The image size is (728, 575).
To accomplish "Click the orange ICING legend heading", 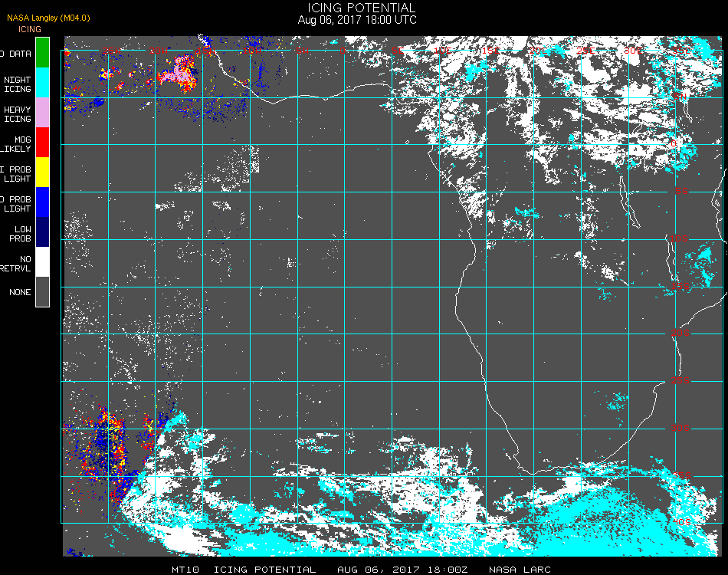I will [x=30, y=29].
